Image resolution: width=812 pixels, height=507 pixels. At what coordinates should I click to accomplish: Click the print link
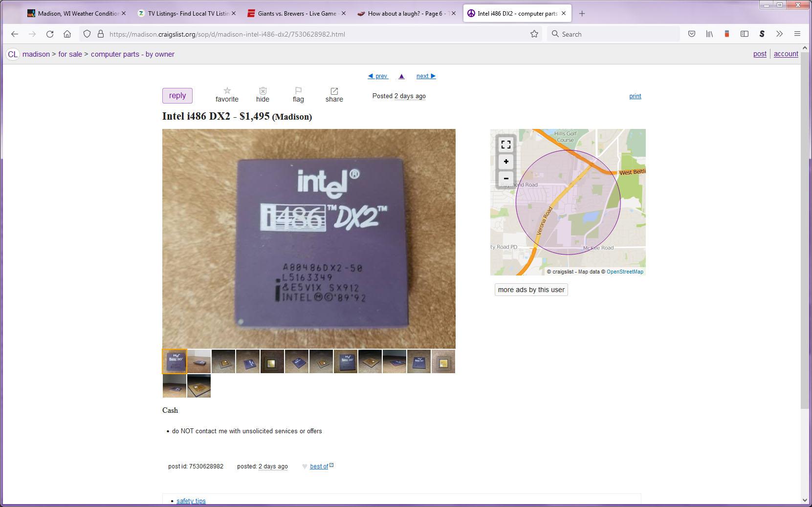click(x=635, y=96)
